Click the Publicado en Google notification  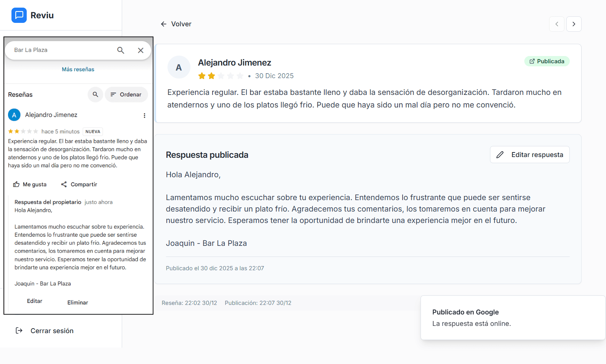513,317
